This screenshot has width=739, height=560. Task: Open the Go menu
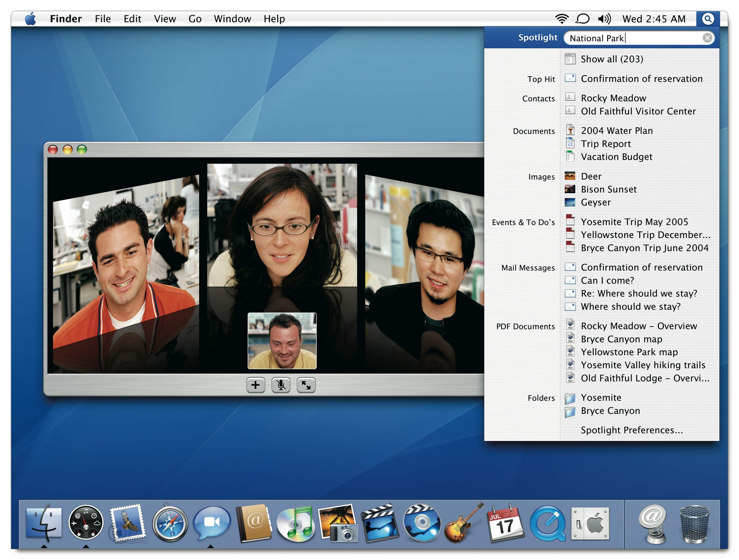pos(195,19)
